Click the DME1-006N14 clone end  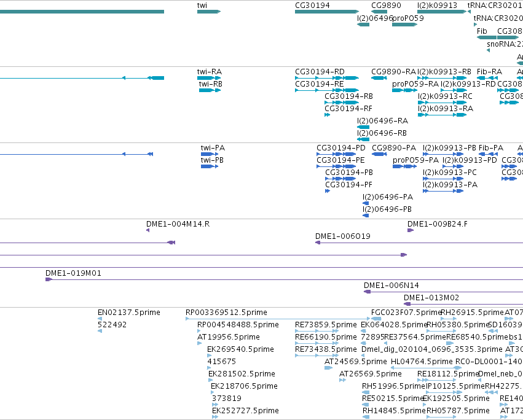click(x=368, y=292)
